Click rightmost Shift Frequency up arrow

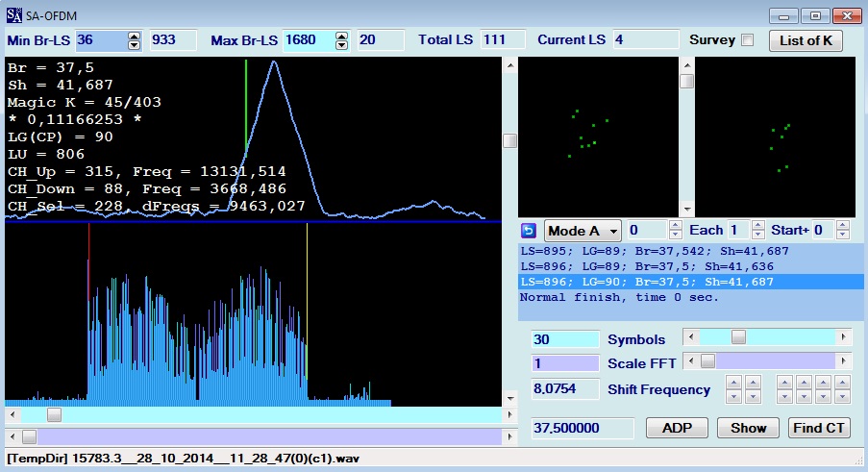(x=842, y=383)
